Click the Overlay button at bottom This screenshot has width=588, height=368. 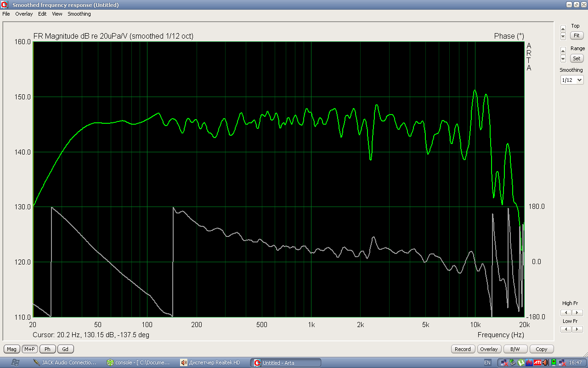(489, 349)
